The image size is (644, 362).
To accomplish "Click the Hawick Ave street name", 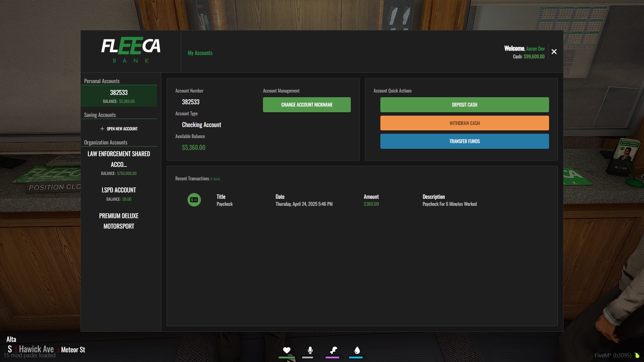I will [36, 349].
